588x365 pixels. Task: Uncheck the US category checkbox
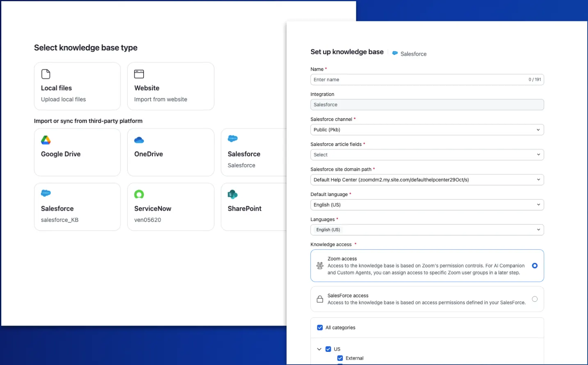(328, 349)
